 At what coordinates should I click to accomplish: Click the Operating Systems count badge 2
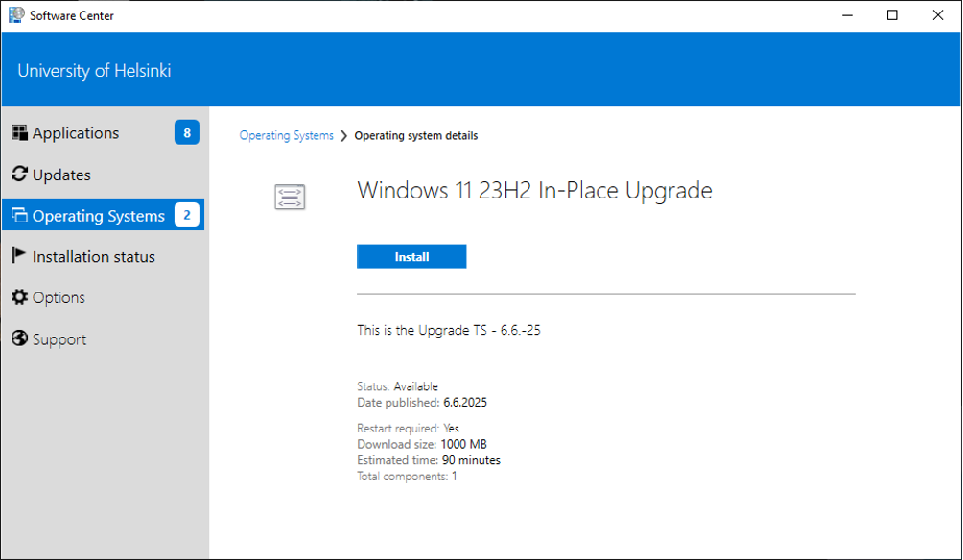[187, 215]
